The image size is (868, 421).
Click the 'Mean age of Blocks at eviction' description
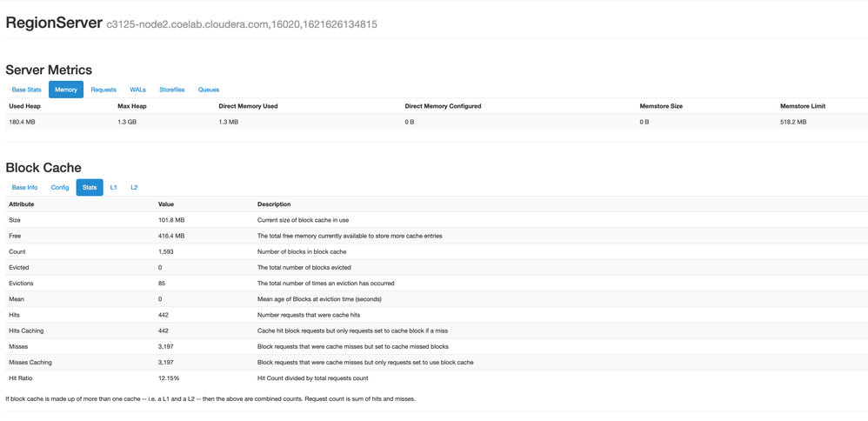pyautogui.click(x=319, y=298)
